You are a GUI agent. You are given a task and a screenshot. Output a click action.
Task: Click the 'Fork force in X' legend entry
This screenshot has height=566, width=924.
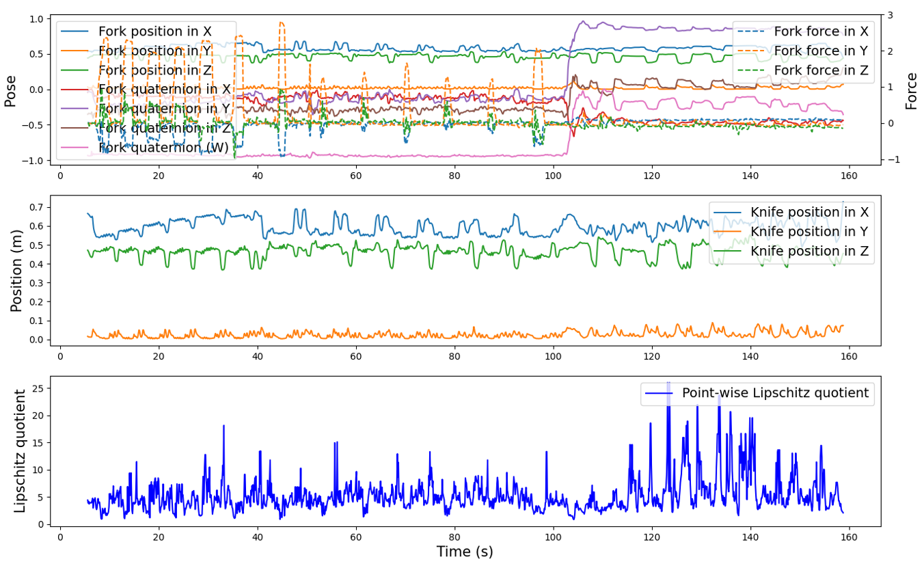803,31
